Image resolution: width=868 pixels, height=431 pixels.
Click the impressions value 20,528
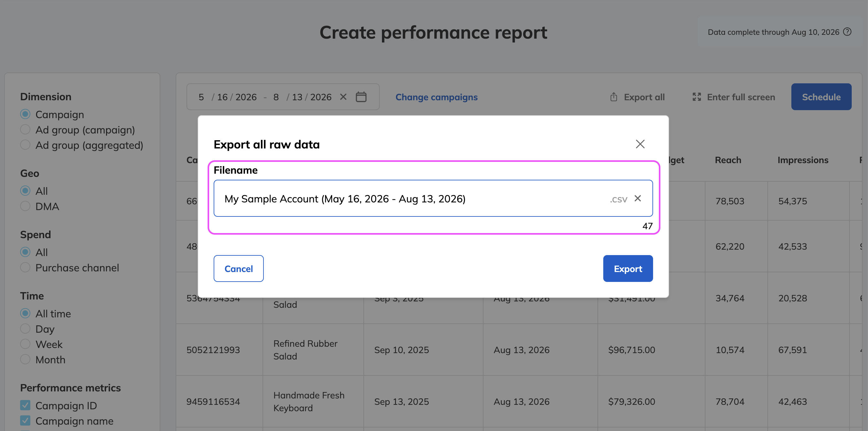coord(793,298)
